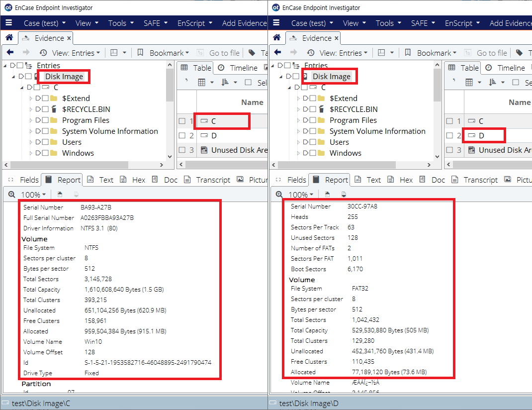Click the back arrow in left window toolbar

point(10,53)
